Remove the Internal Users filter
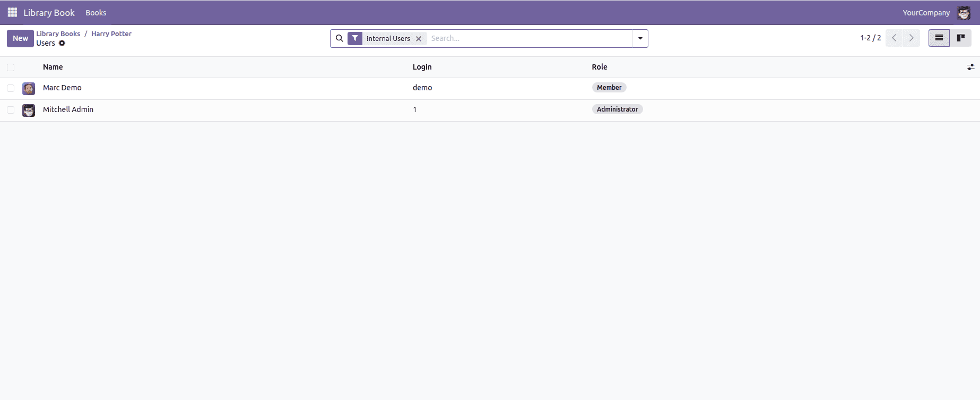980x400 pixels. point(419,39)
